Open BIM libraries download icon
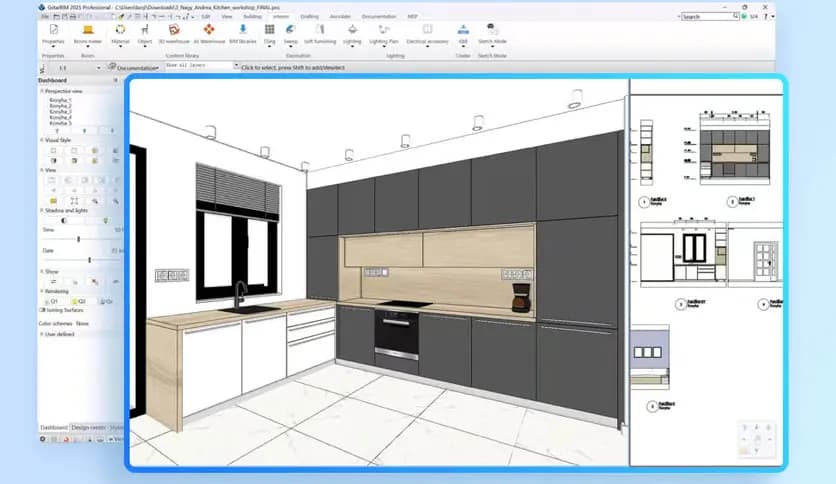Image resolution: width=836 pixels, height=484 pixels. tap(243, 29)
